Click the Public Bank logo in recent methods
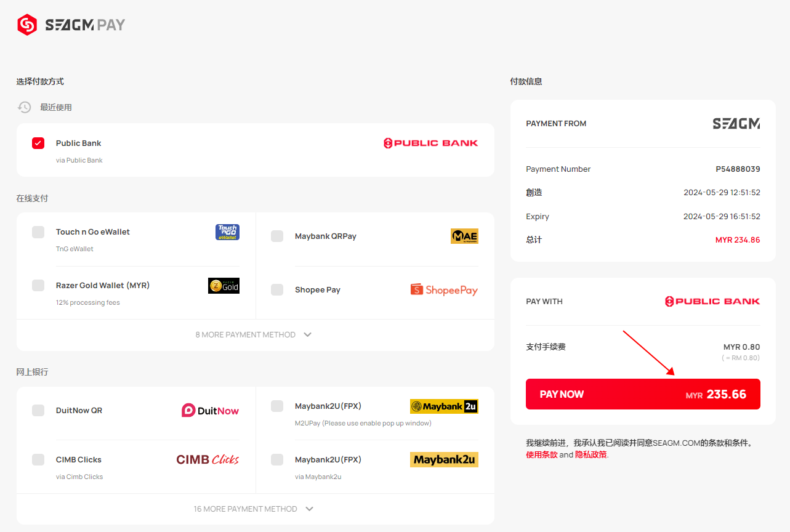The width and height of the screenshot is (790, 532). [x=430, y=143]
